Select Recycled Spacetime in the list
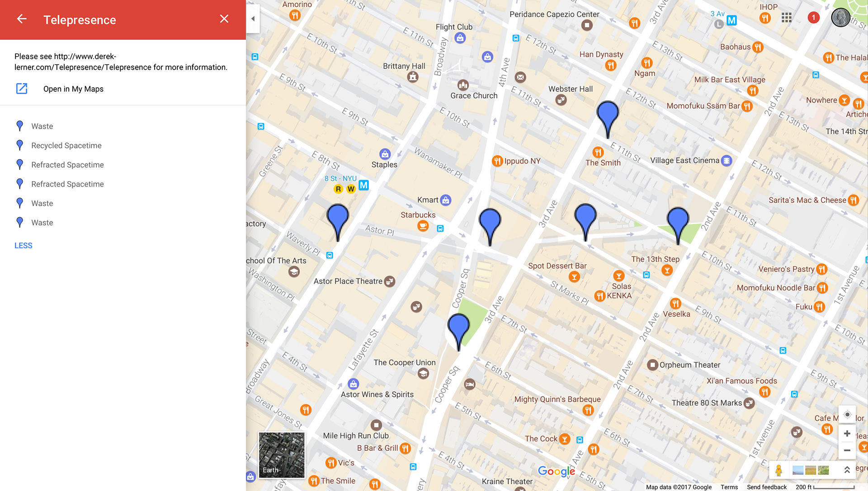This screenshot has height=491, width=868. (x=66, y=145)
